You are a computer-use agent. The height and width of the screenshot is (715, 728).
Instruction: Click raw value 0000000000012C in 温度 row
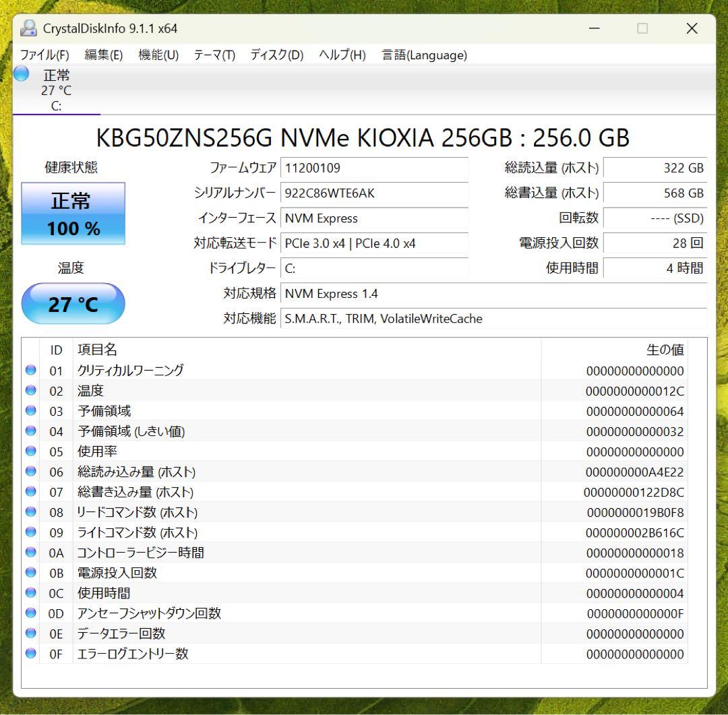(x=635, y=392)
